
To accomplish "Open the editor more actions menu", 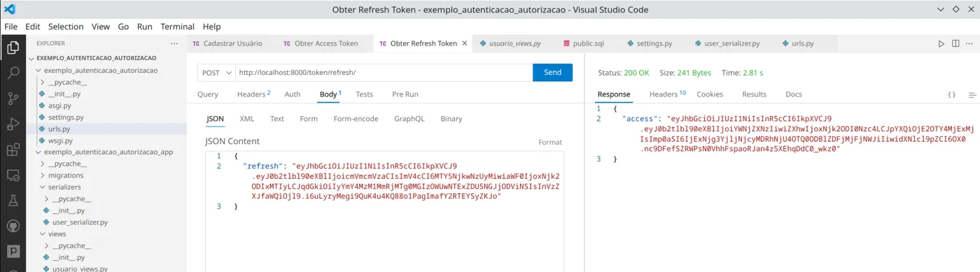I will coord(969,43).
